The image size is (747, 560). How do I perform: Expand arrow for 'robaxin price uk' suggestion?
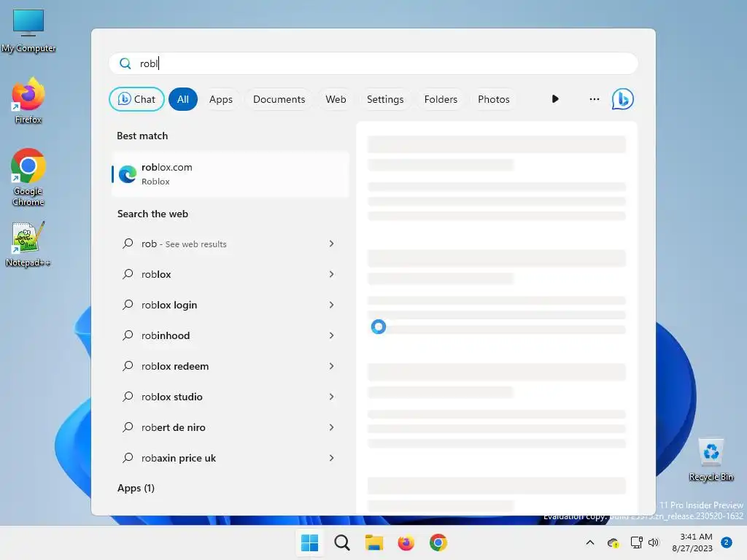point(332,458)
